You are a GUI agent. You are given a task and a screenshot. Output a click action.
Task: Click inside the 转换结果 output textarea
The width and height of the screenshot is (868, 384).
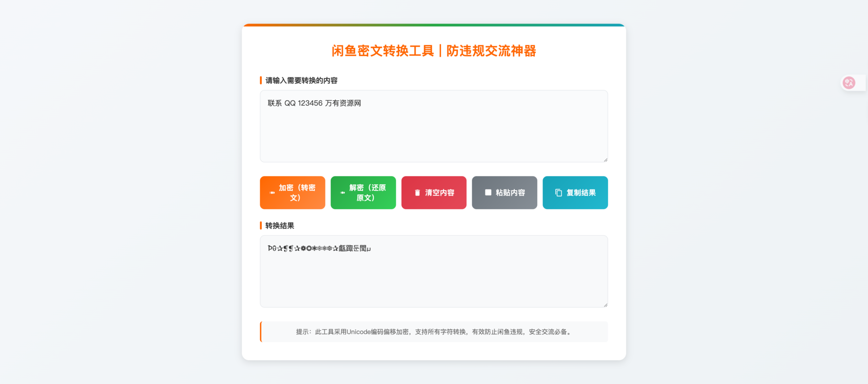[x=434, y=272]
